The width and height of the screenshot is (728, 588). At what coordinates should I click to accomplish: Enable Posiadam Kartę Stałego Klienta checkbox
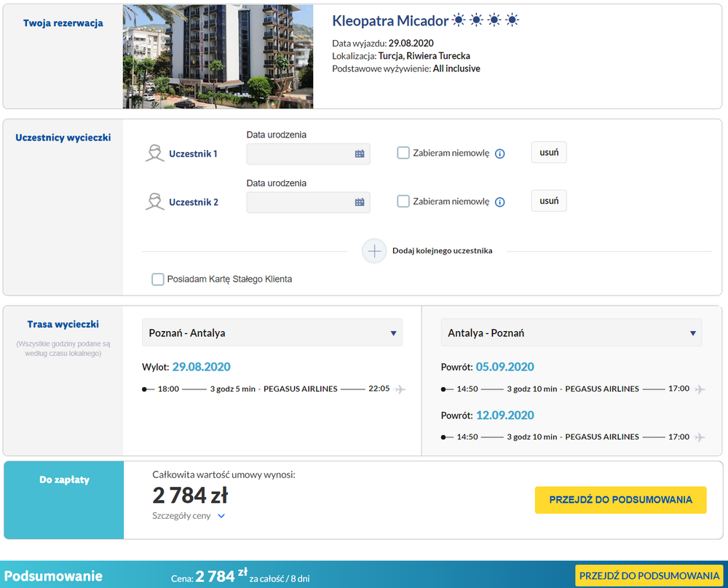point(158,279)
